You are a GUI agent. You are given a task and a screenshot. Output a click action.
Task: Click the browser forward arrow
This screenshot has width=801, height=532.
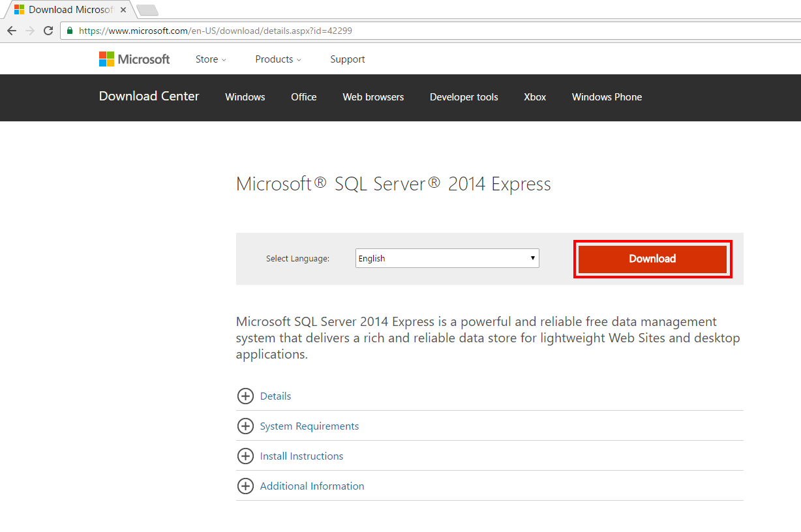(x=29, y=30)
